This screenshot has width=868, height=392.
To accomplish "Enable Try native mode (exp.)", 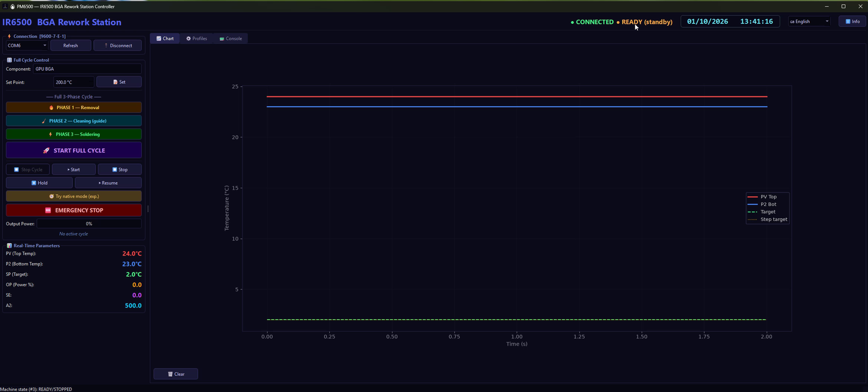I will [x=74, y=196].
